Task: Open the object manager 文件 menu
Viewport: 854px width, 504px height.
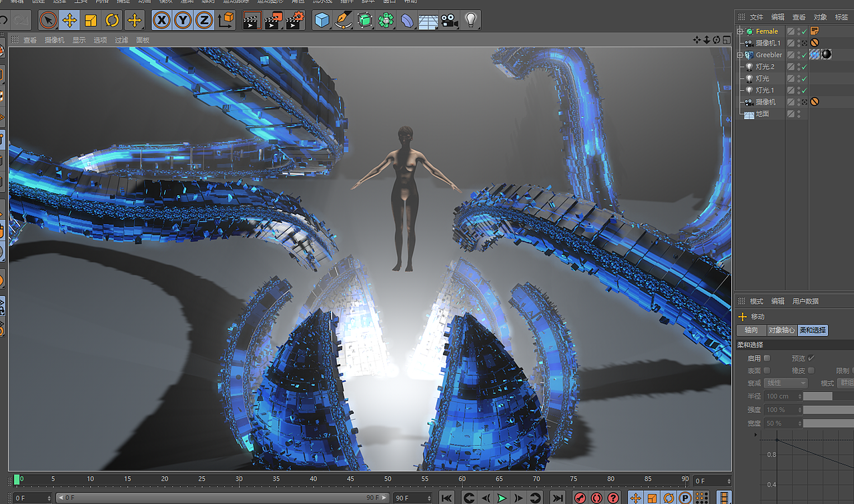Action: pyautogui.click(x=757, y=17)
